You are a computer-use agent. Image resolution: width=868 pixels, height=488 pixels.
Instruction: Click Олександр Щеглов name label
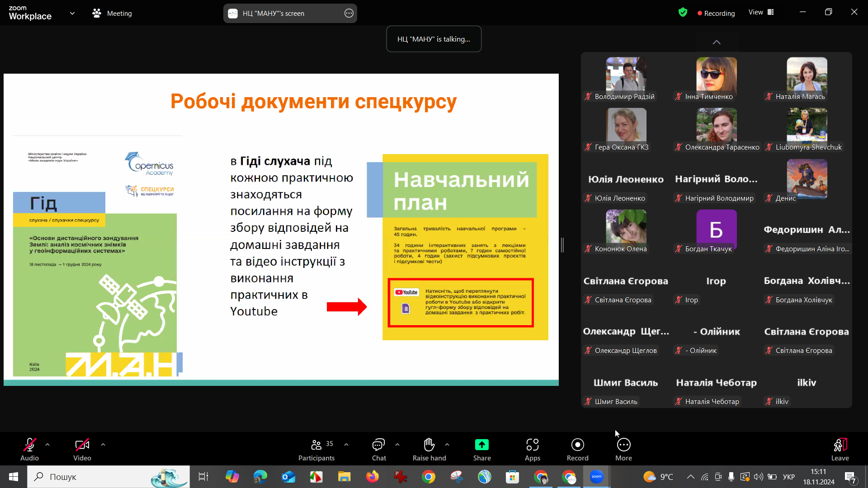tap(626, 350)
